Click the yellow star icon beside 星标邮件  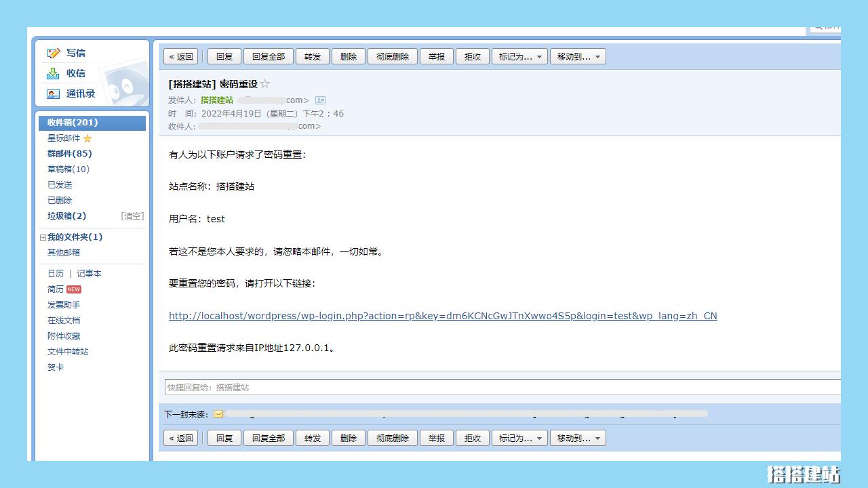88,138
